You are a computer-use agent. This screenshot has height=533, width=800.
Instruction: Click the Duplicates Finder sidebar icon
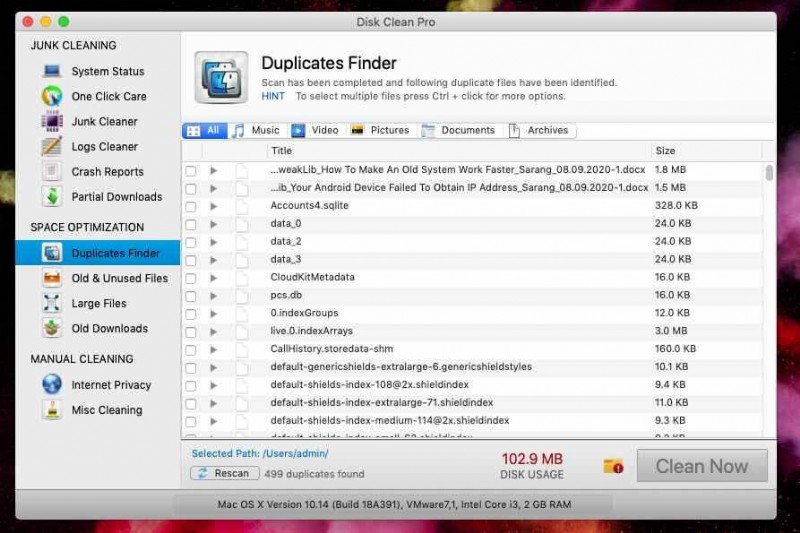[52, 252]
